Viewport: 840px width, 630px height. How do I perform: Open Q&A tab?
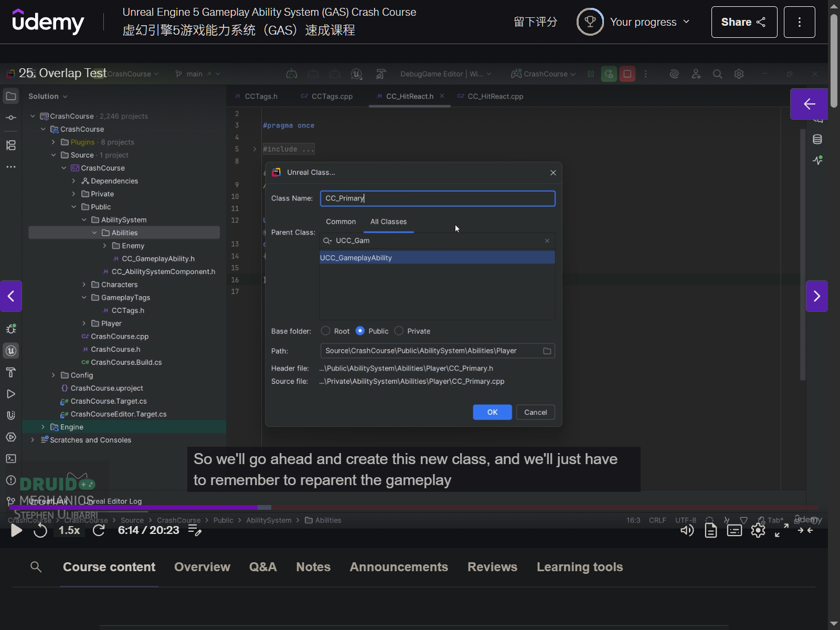(x=263, y=567)
